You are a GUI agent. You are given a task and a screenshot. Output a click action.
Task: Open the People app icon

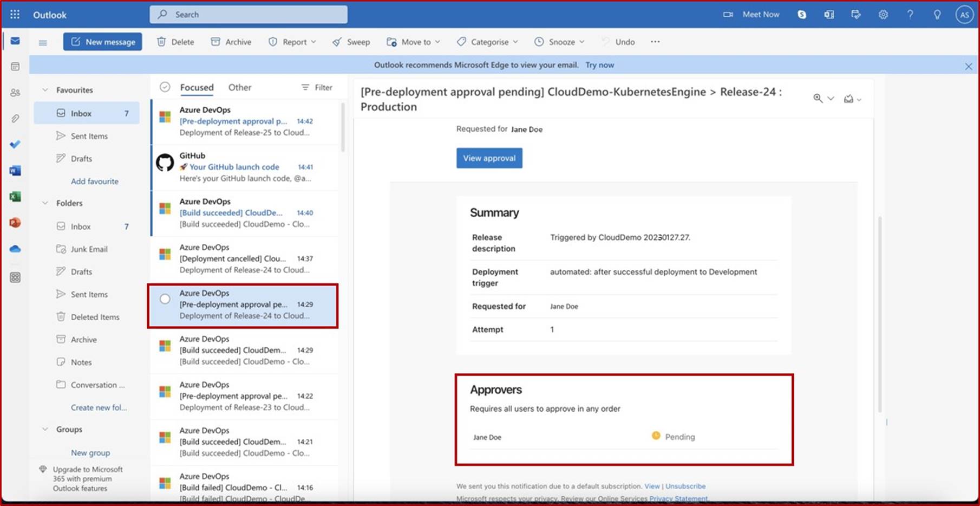coord(15,92)
